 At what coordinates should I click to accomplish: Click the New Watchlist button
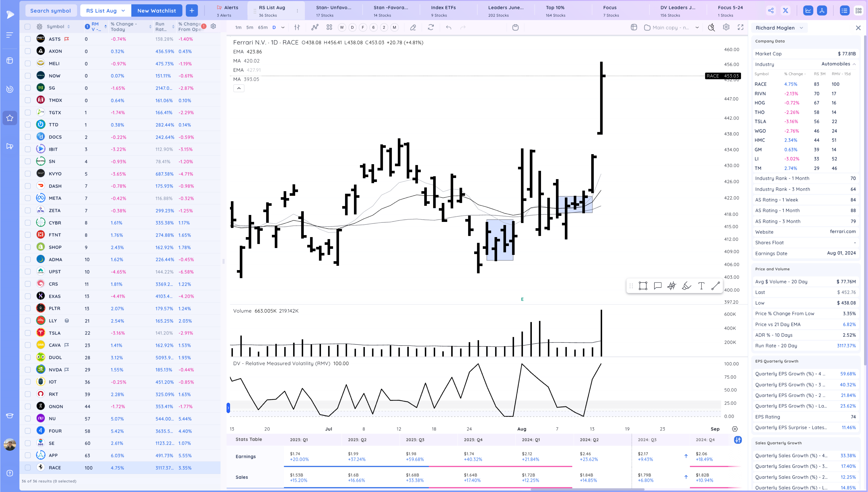(156, 10)
